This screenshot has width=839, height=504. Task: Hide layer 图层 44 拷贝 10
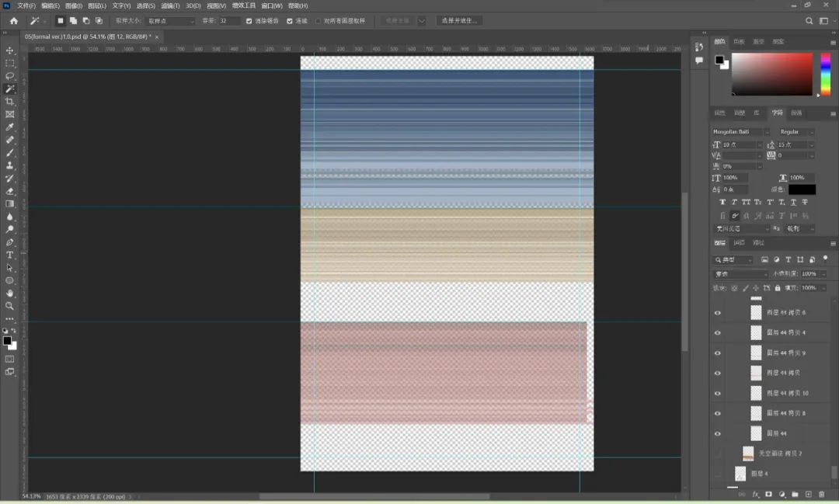pos(718,393)
